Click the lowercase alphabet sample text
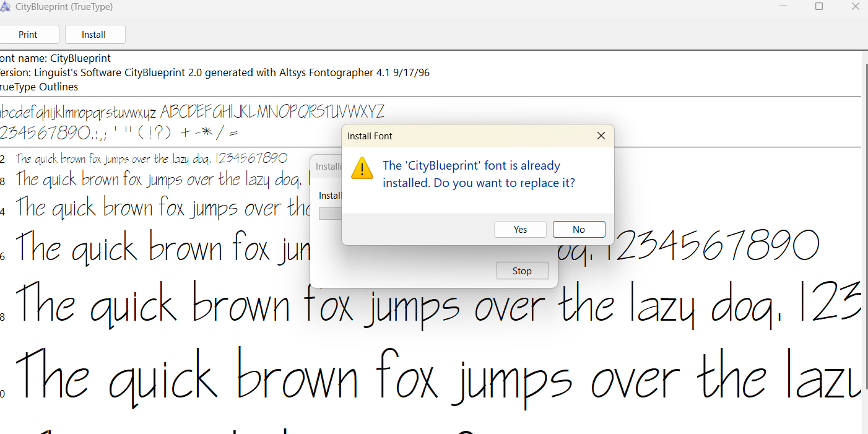868x434 pixels. pos(78,113)
